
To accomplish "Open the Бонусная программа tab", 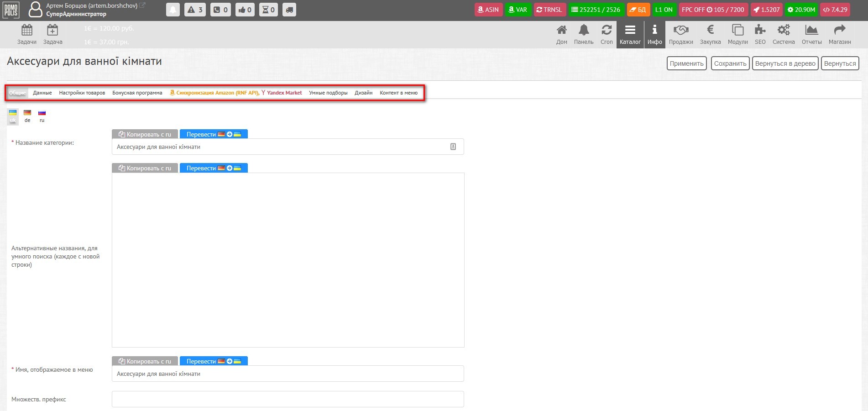I will 137,93.
